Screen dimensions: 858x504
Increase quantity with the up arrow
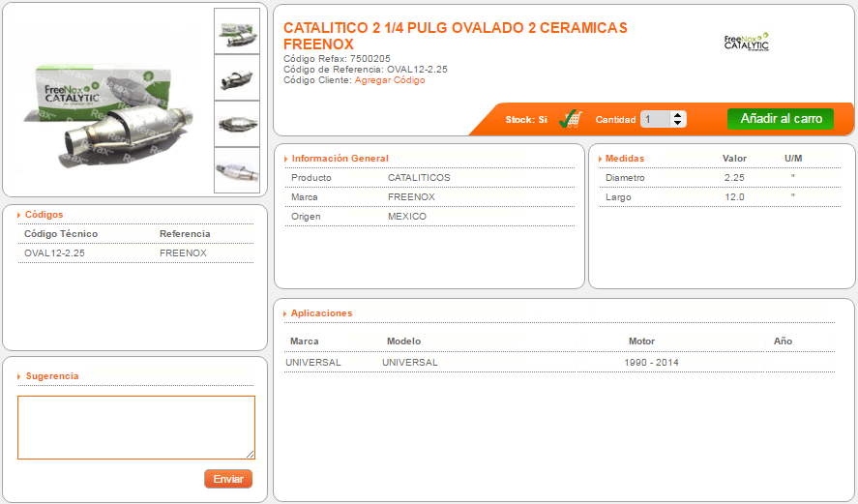point(678,115)
